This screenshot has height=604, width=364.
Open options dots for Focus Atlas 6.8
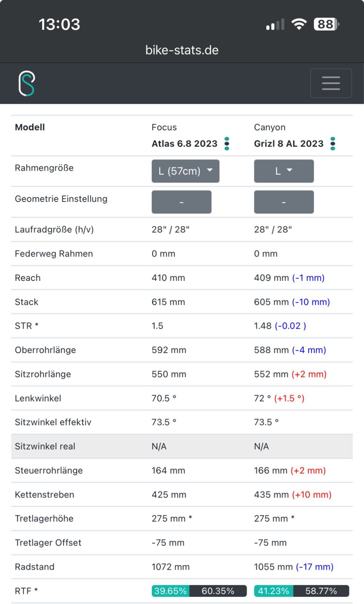[227, 144]
